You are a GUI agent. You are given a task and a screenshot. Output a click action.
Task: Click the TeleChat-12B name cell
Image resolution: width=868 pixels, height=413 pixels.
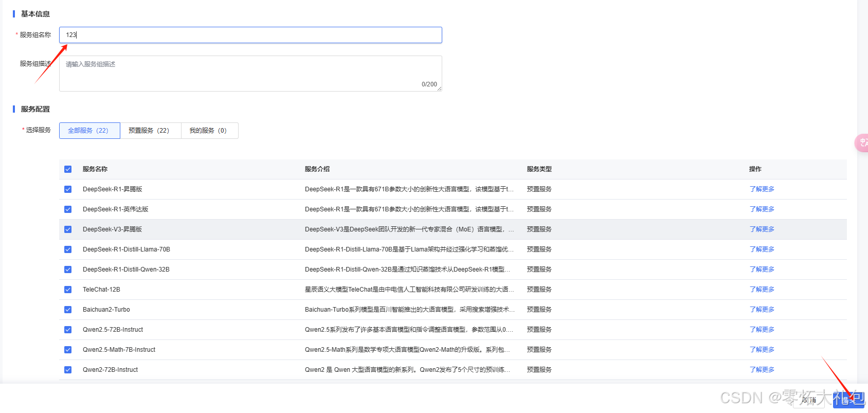[101, 290]
